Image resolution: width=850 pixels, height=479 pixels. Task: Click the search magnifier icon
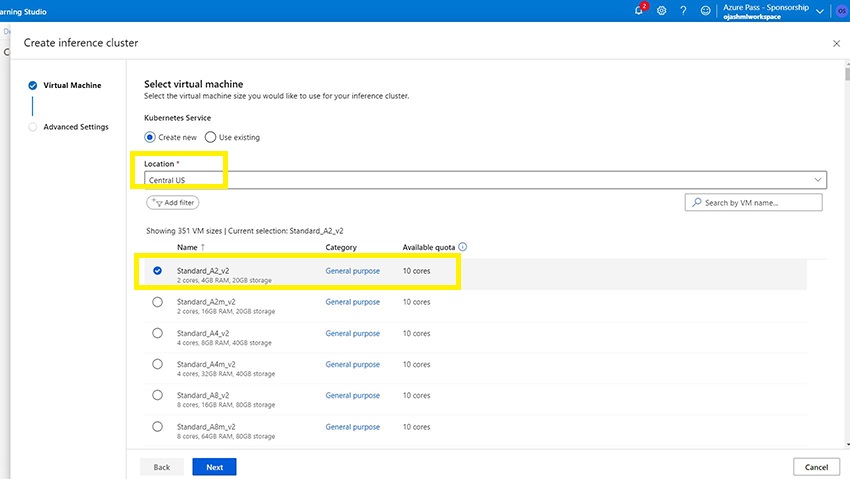coord(697,202)
